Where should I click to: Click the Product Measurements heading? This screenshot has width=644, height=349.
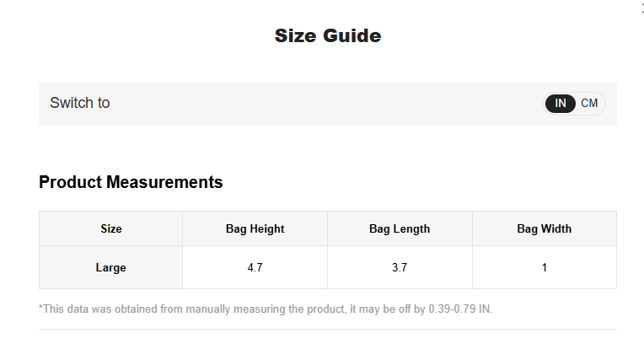click(x=131, y=182)
